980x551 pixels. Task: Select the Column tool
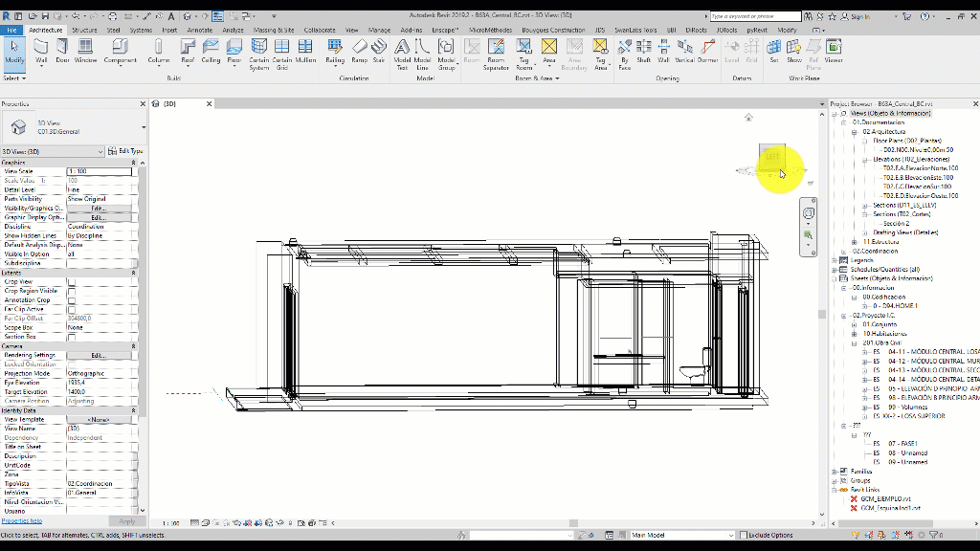[x=159, y=52]
